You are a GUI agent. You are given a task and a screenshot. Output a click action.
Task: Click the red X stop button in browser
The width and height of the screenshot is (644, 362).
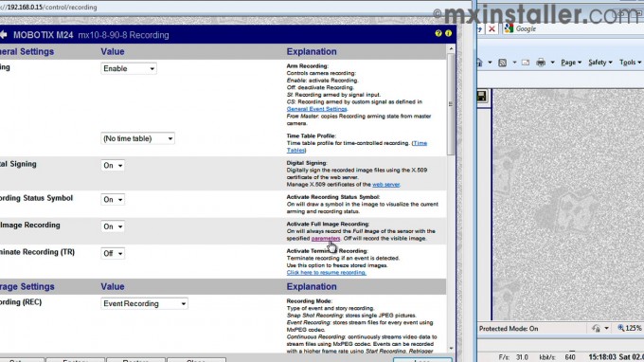coord(492,28)
